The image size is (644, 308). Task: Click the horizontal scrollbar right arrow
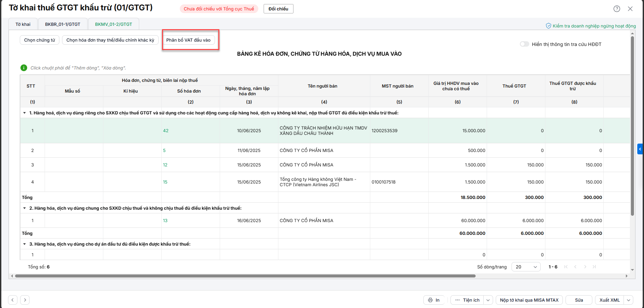(627, 276)
